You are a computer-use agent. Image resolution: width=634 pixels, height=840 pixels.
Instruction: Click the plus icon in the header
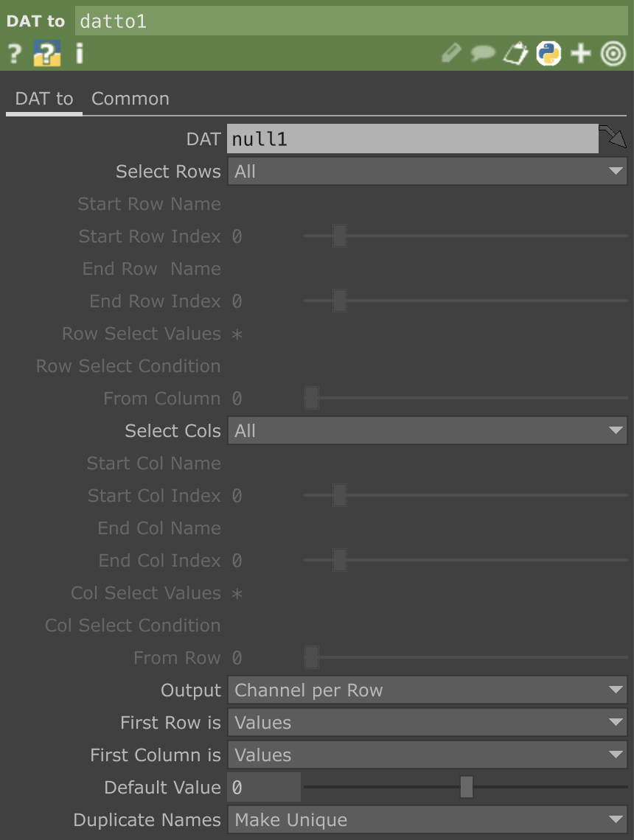tap(581, 53)
